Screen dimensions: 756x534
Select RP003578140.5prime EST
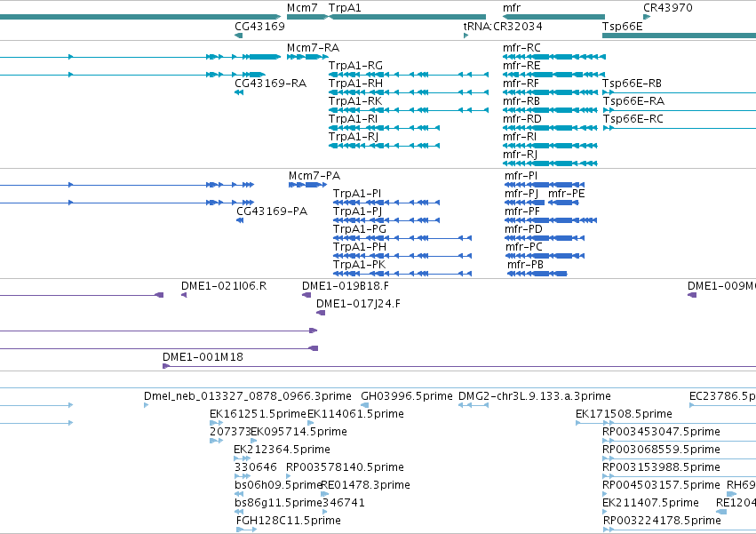tap(289, 476)
